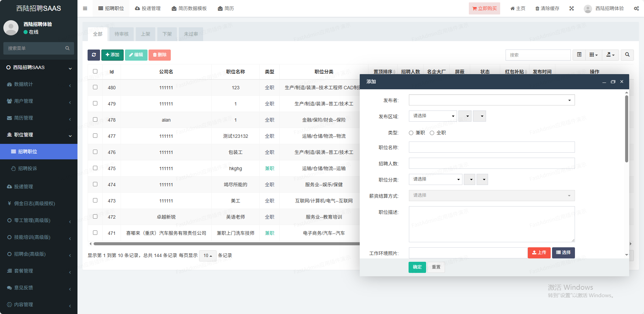Open 招聘投诉 in the sidebar menu
Image resolution: width=644 pixels, height=314 pixels.
click(28, 168)
